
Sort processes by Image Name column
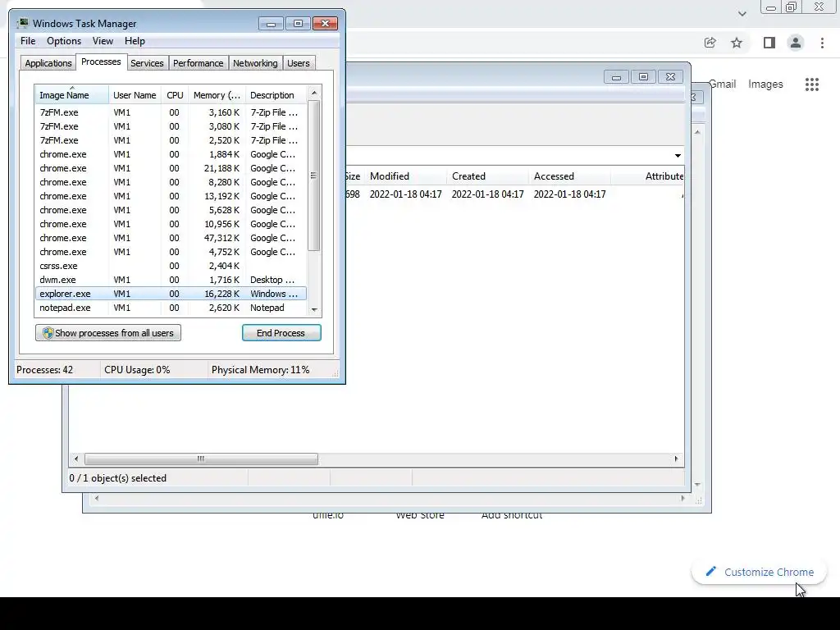pos(72,95)
